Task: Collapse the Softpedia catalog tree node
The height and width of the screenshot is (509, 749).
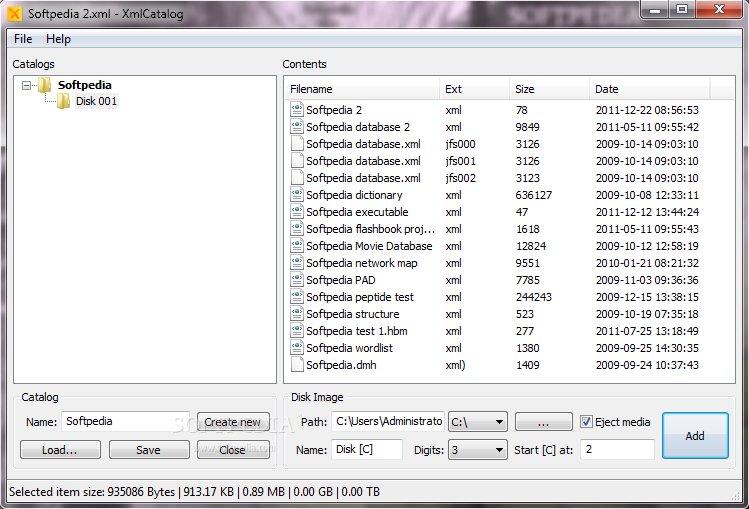Action: [26, 85]
